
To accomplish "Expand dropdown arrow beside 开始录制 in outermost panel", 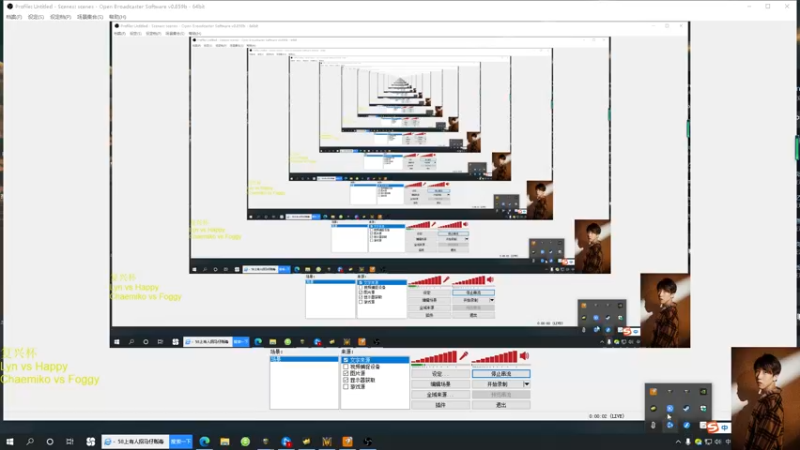I will click(x=527, y=384).
